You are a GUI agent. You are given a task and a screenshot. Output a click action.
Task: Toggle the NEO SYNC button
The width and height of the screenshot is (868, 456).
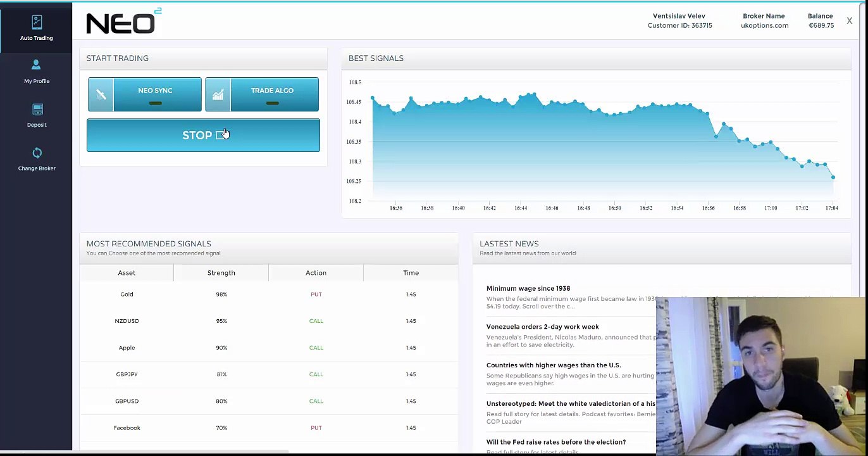[145, 94]
